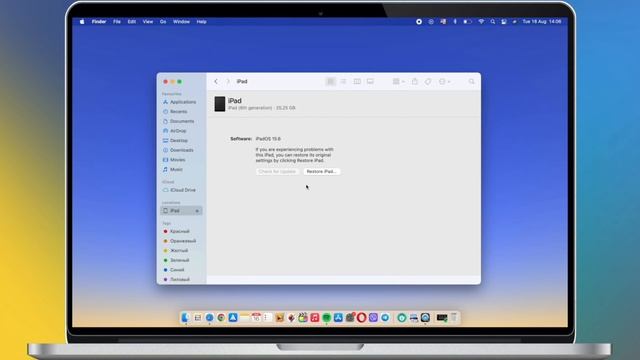Select the green tag in the sidebar

click(176, 260)
